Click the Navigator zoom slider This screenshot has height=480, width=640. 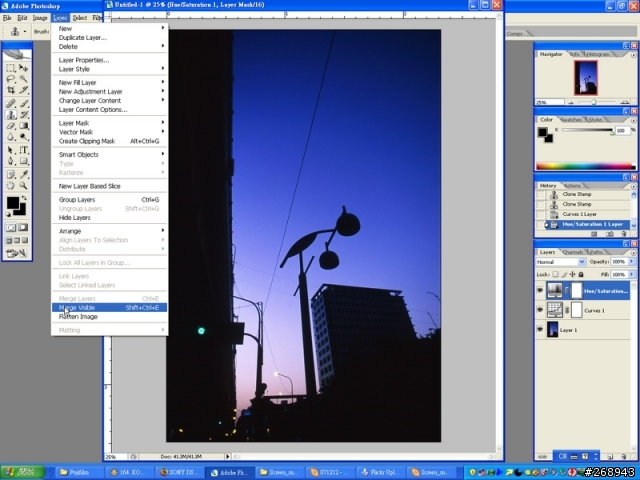pyautogui.click(x=594, y=102)
